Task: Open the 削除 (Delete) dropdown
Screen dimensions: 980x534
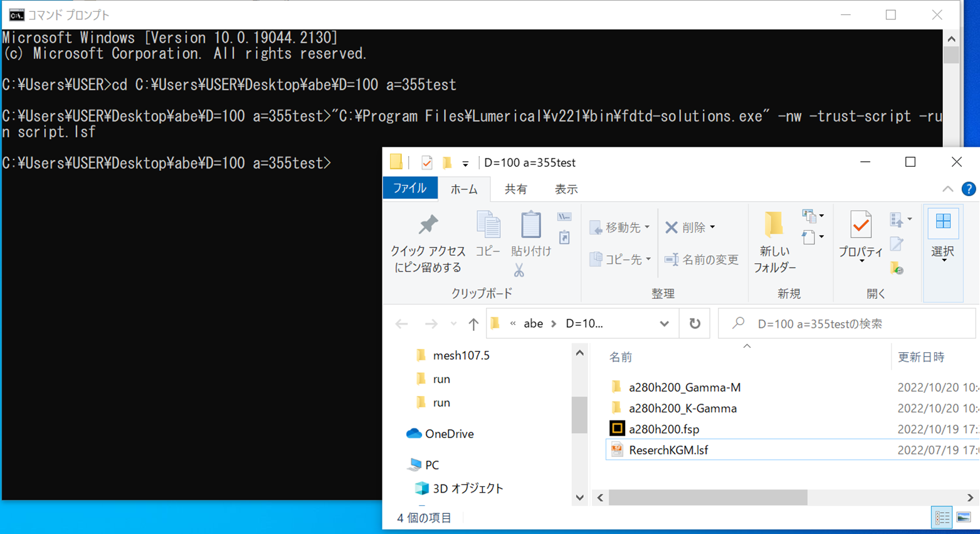Action: coord(690,228)
